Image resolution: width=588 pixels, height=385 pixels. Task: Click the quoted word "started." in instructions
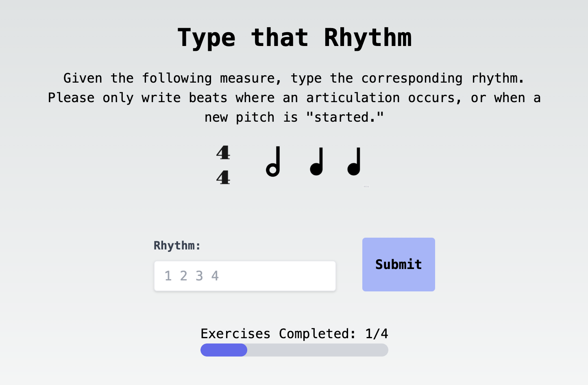pyautogui.click(x=345, y=117)
